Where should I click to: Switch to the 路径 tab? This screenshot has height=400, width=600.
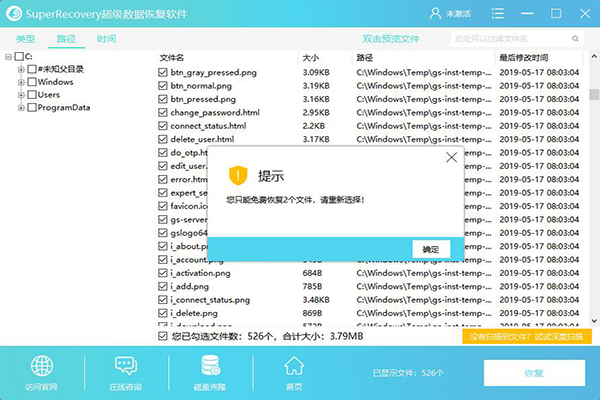(x=66, y=39)
